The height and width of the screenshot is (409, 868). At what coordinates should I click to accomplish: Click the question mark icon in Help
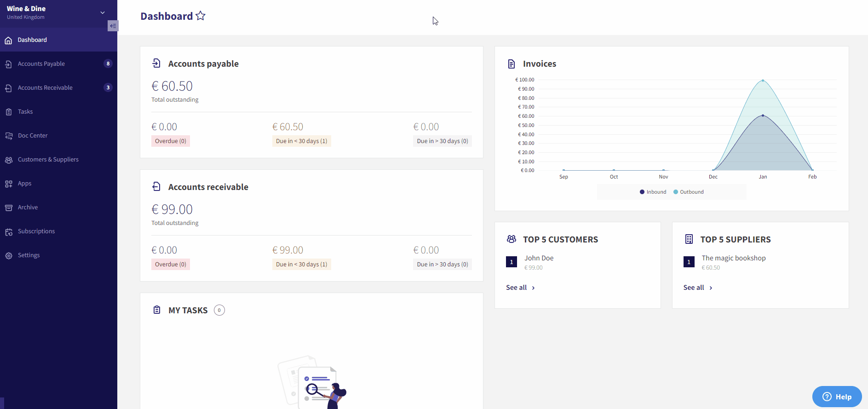(827, 397)
